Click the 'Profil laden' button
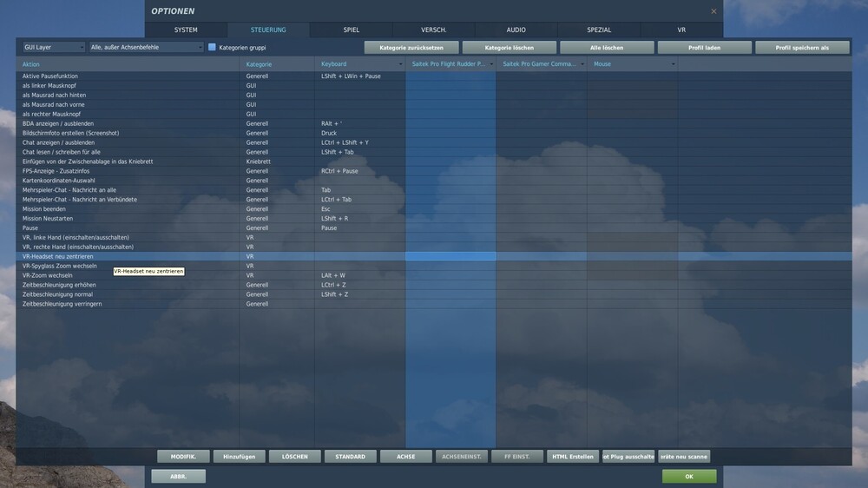The width and height of the screenshot is (868, 488). tap(704, 48)
